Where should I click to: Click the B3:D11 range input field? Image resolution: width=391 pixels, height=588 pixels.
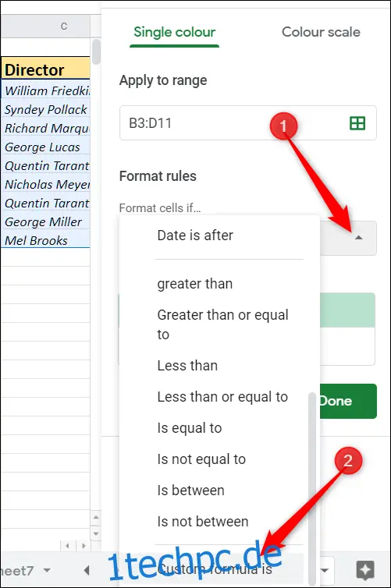tap(248, 123)
